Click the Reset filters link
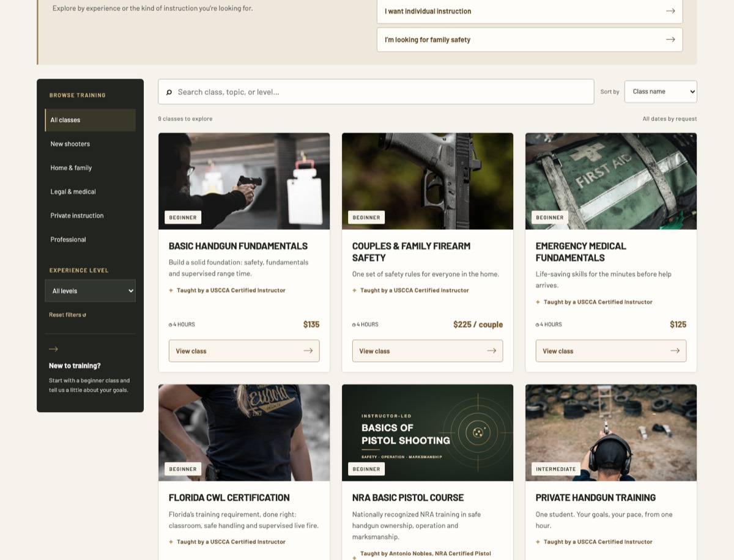The height and width of the screenshot is (560, 734). click(67, 315)
